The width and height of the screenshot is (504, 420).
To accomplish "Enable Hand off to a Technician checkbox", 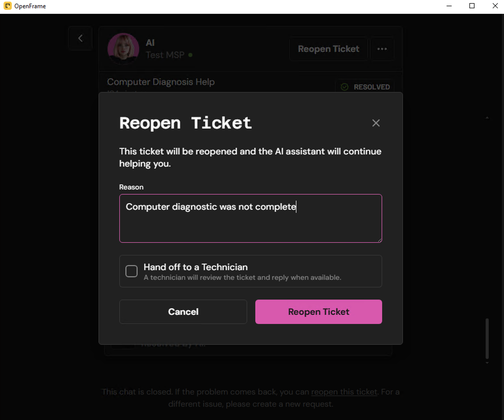I will point(131,271).
